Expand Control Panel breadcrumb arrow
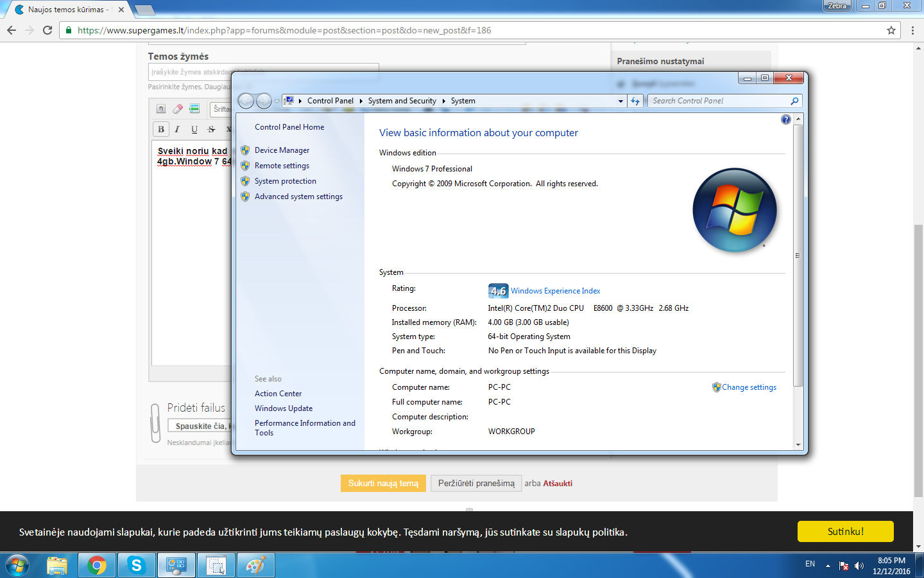 [x=361, y=101]
